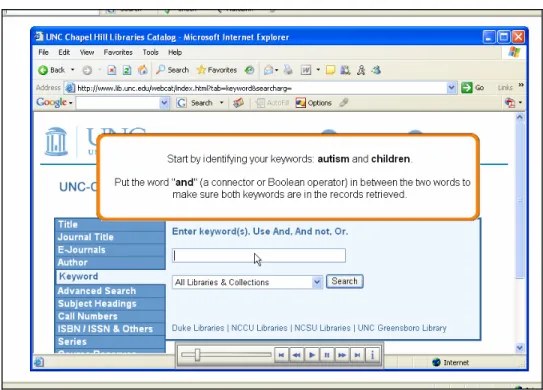Click the Internet zone globe icon

(436, 362)
